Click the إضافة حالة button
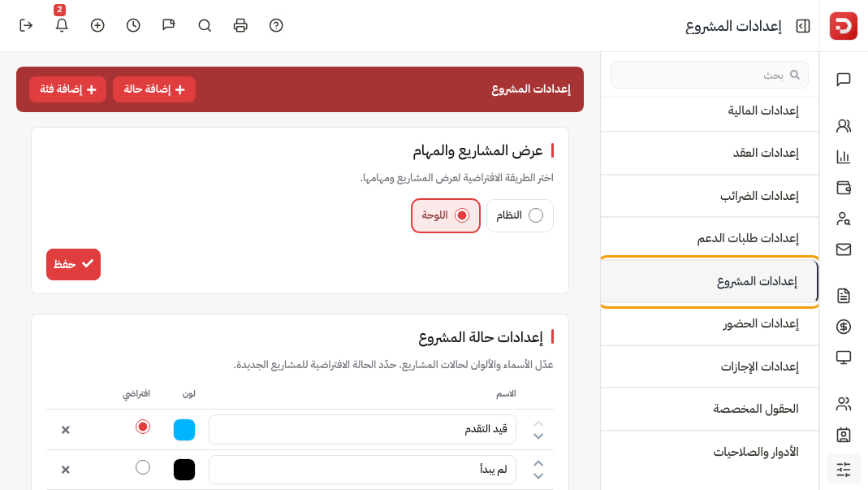The height and width of the screenshot is (490, 868). 154,89
